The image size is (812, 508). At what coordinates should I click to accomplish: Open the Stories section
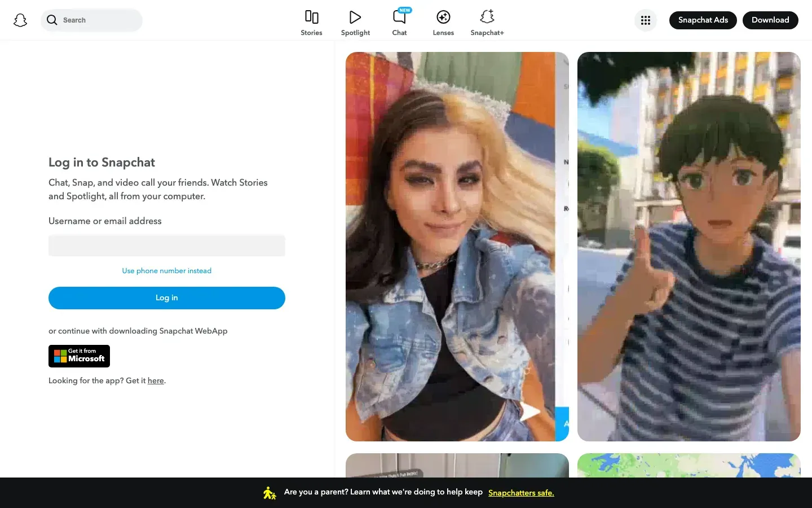(311, 21)
